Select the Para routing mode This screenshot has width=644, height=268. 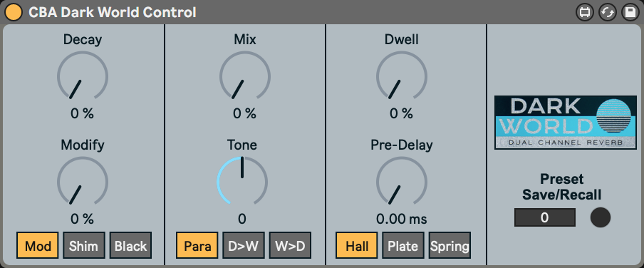click(197, 246)
